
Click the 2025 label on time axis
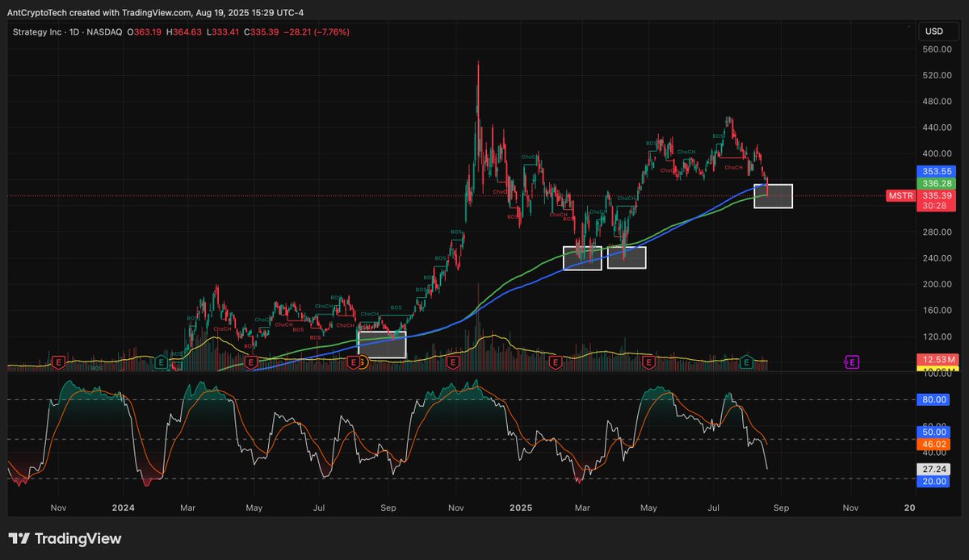click(x=521, y=508)
